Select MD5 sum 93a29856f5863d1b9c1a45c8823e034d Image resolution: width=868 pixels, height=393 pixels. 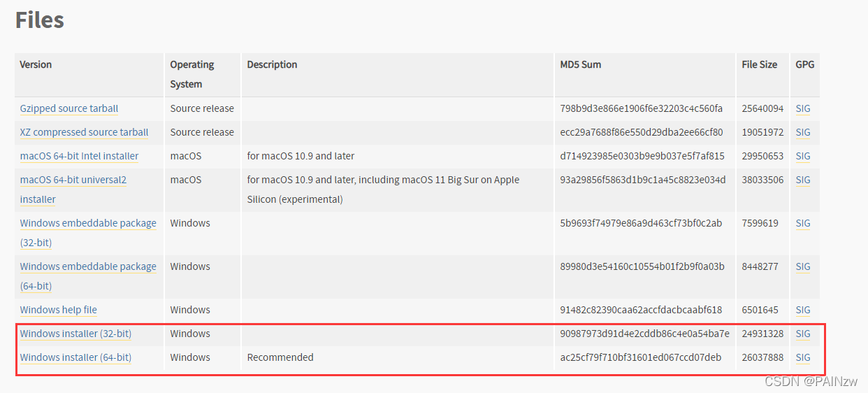(643, 180)
